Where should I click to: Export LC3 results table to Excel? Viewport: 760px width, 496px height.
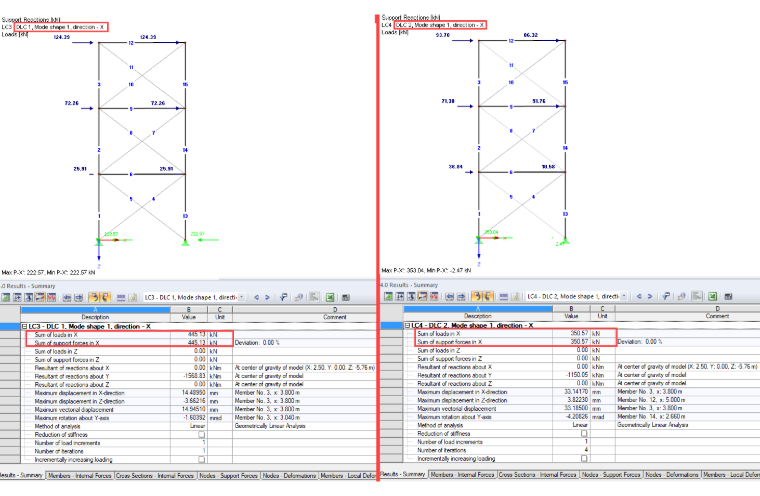pos(330,297)
